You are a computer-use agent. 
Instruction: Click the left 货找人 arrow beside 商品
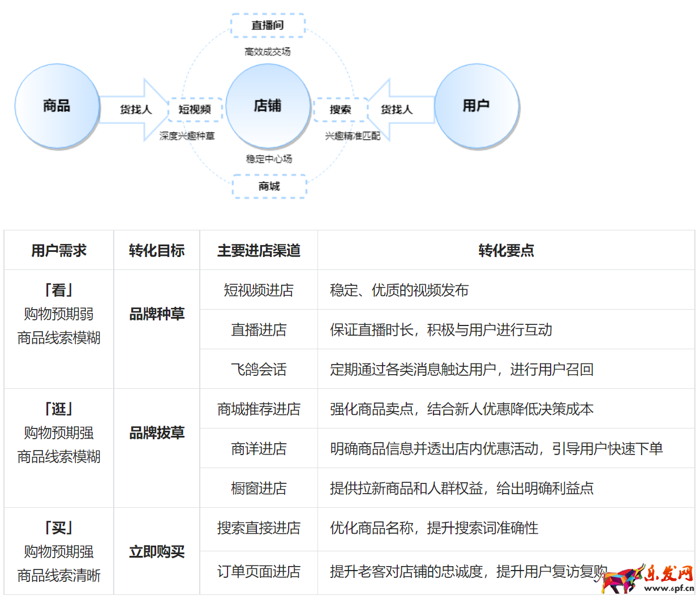tap(135, 109)
